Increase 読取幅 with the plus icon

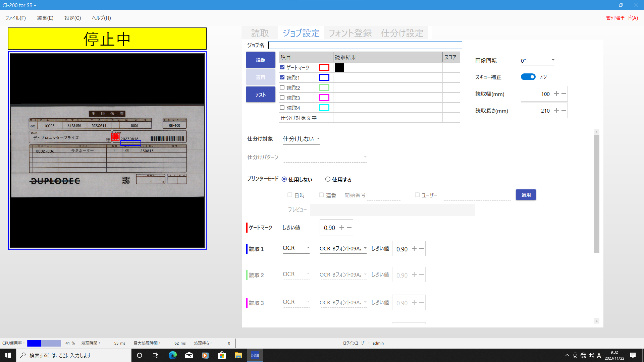click(x=556, y=94)
